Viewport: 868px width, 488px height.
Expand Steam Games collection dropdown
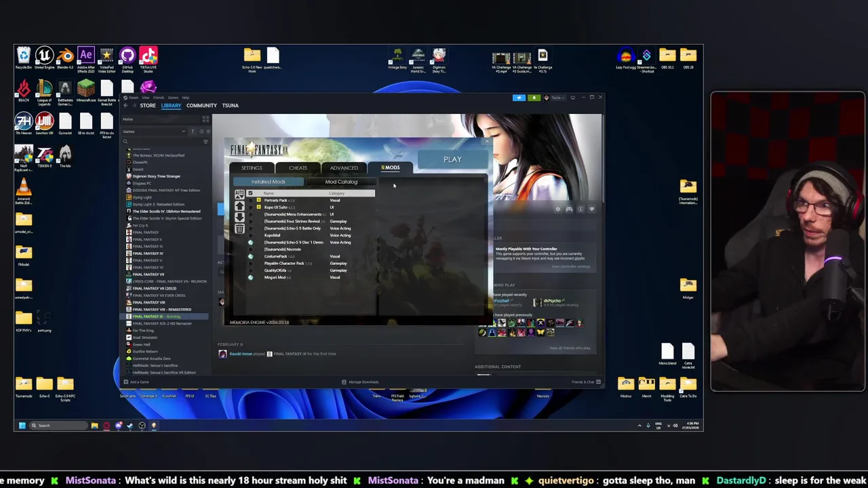pyautogui.click(x=183, y=131)
